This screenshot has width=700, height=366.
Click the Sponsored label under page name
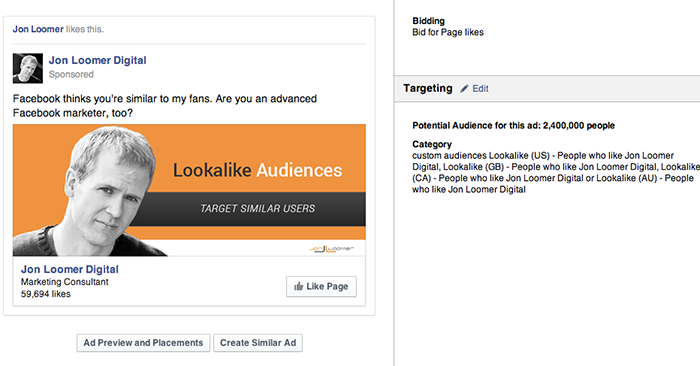71,75
